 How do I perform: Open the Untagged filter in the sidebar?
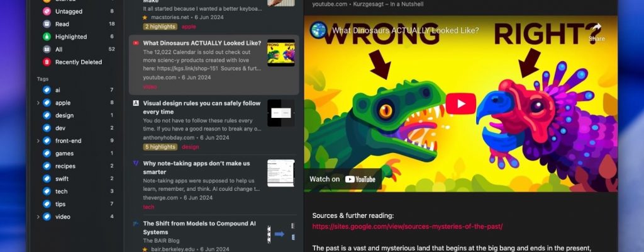[x=68, y=11]
